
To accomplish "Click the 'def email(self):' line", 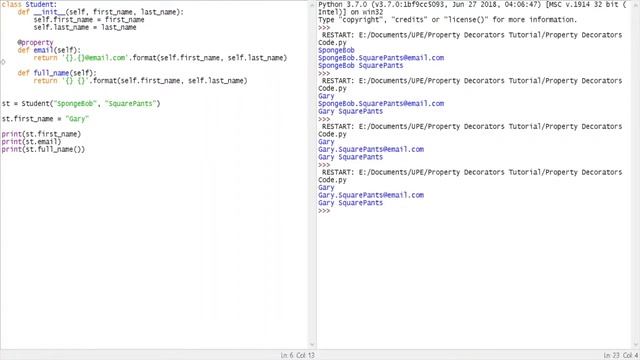I will point(49,50).
